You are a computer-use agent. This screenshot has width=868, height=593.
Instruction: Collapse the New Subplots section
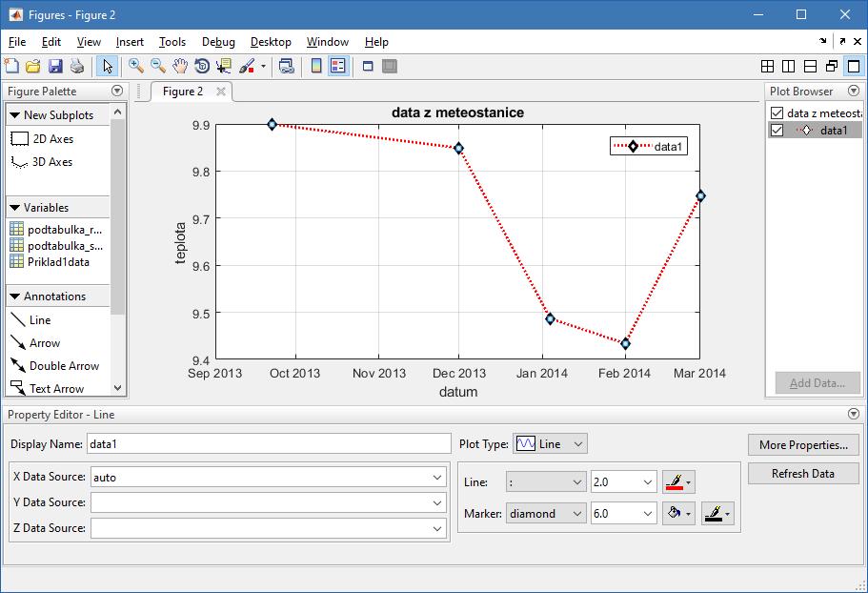pos(15,115)
